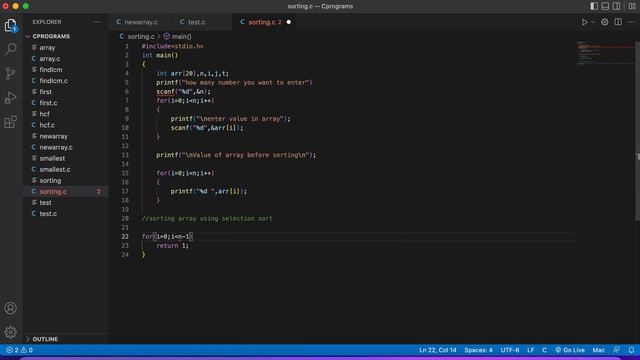Open the Manage gear icon
The width and height of the screenshot is (640, 360).
(x=11, y=332)
